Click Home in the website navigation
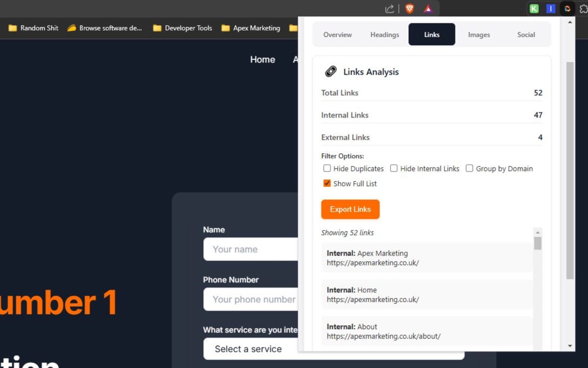Viewport: 588px width, 368px height. coord(263,59)
